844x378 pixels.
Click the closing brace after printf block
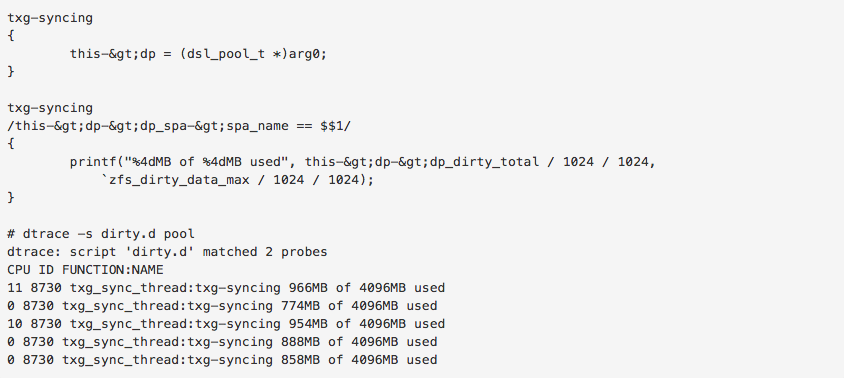[11, 198]
